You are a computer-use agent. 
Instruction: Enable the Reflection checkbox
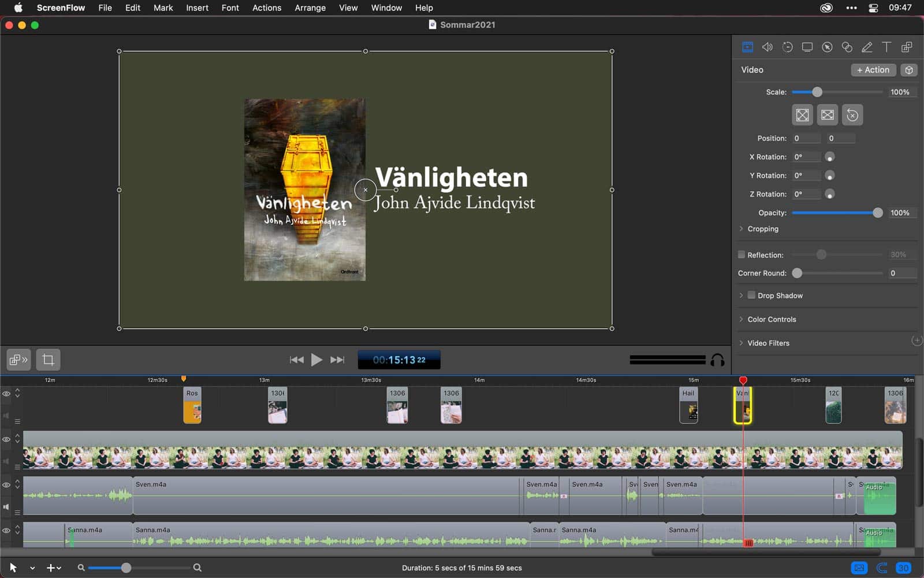pyautogui.click(x=741, y=254)
